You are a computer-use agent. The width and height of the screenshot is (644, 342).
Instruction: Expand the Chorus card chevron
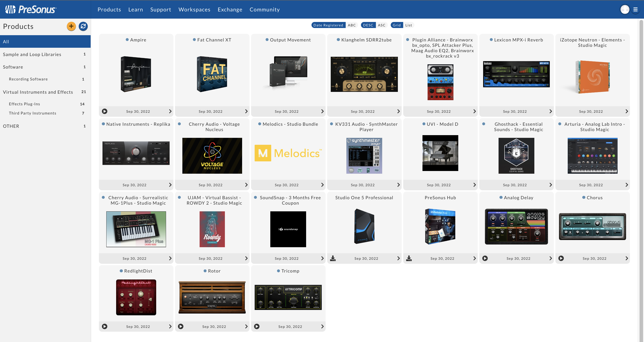[627, 258]
